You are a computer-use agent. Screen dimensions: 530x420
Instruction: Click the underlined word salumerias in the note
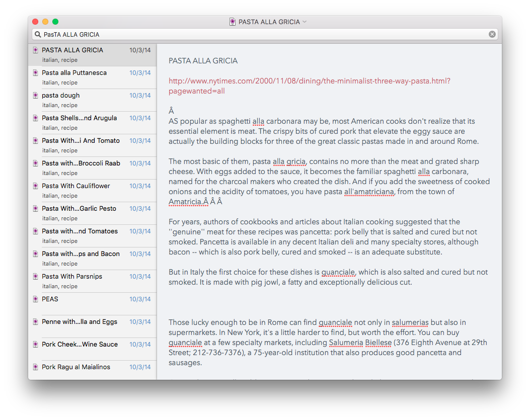[x=410, y=322]
